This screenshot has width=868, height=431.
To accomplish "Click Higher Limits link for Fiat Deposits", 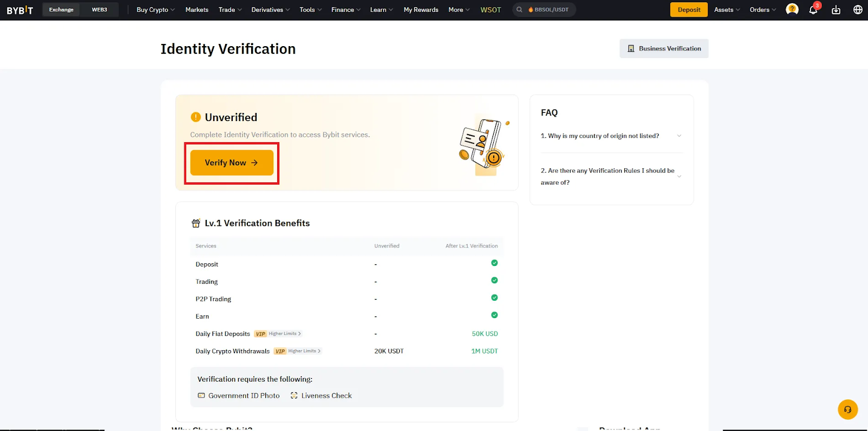I will pyautogui.click(x=285, y=334).
